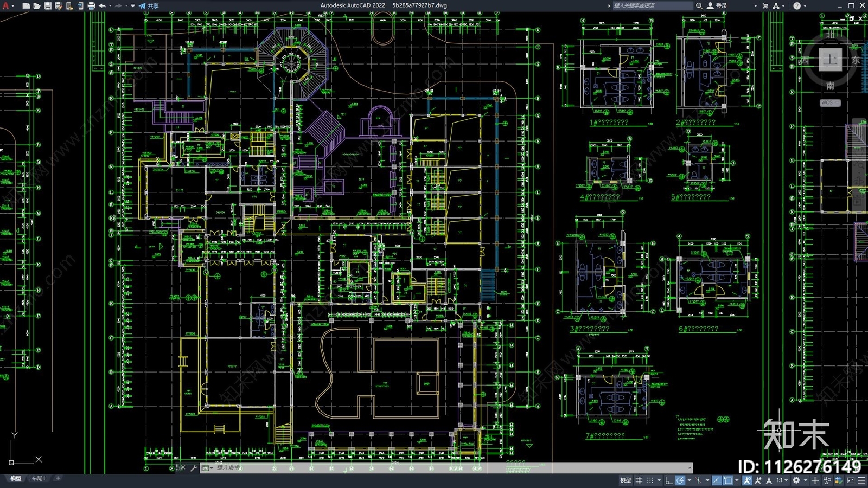Click the command line customize wrench icon
Viewport: 868px width, 488px height.
pos(194,467)
